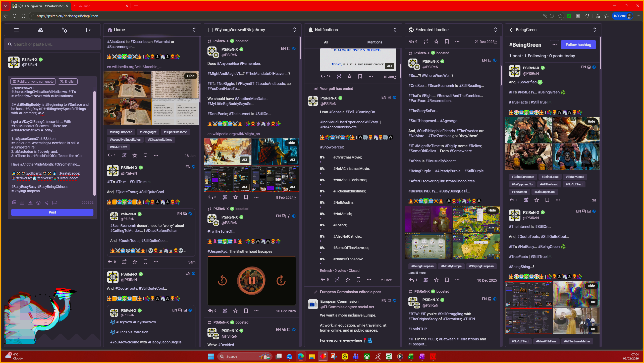This screenshot has height=363, width=644.
Task: Hide the BeingGreen post's barbarian images
Action: click(x=591, y=121)
